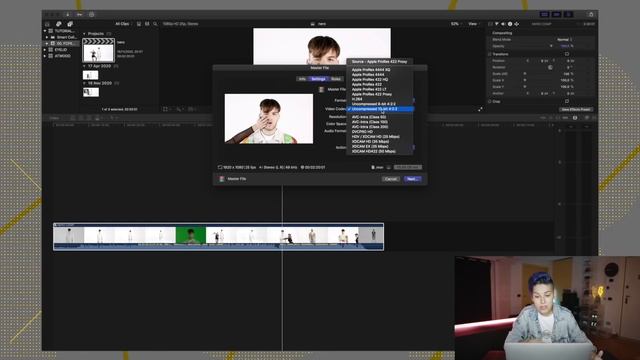Open video inspector tab icon
The width and height of the screenshot is (640, 360).
490,24
